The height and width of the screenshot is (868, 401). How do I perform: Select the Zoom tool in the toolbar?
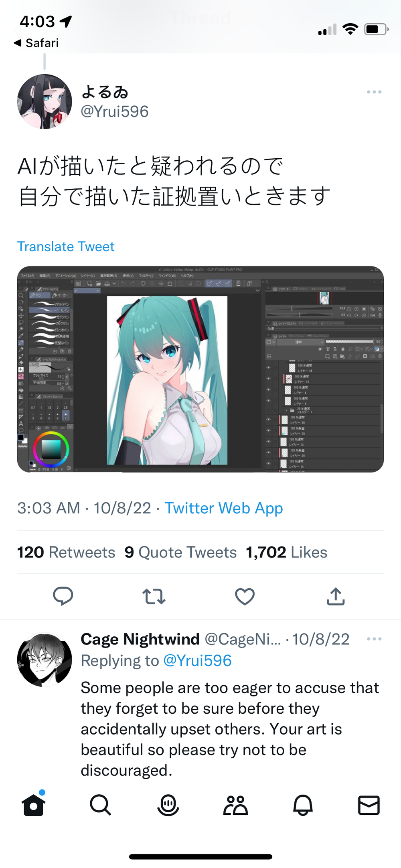pyautogui.click(x=21, y=295)
